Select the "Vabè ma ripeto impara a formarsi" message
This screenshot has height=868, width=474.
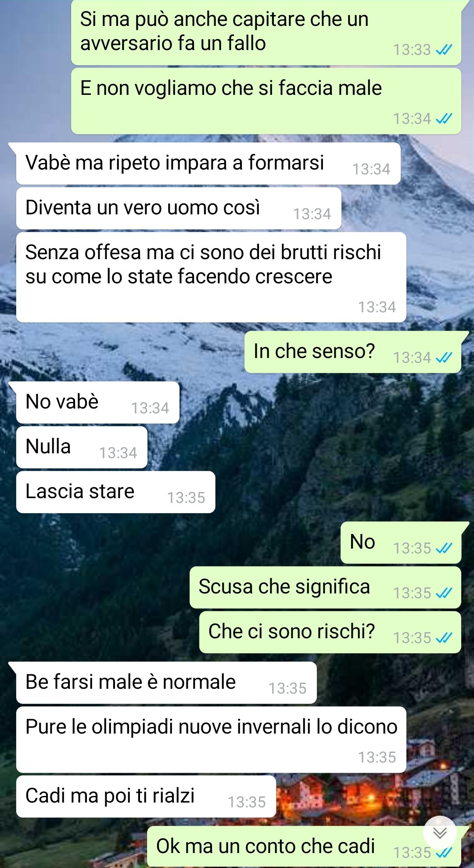point(208,163)
